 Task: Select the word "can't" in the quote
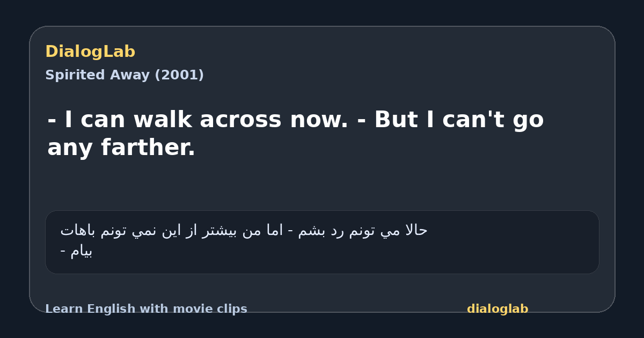[477, 120]
